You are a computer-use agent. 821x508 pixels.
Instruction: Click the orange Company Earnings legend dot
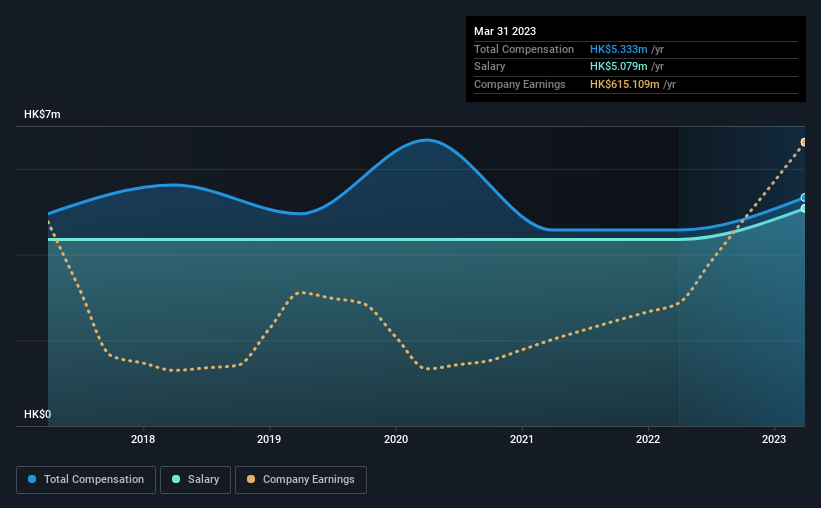[251, 479]
